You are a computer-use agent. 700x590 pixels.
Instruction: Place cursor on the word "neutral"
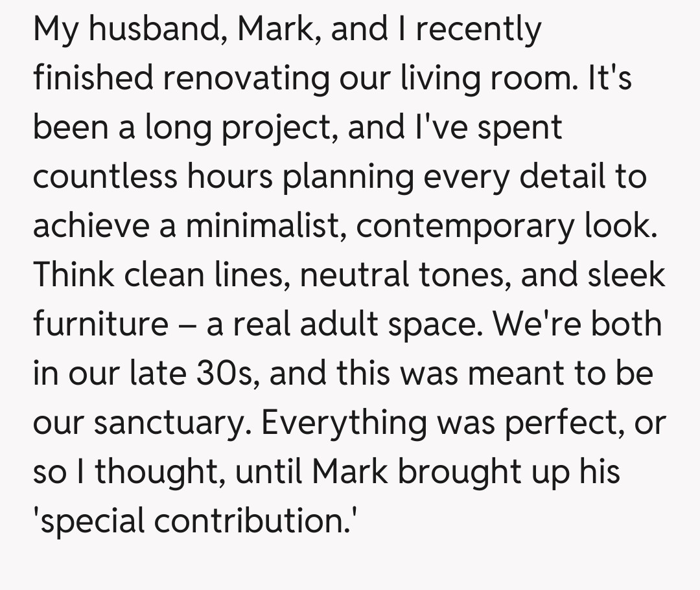tap(355, 275)
